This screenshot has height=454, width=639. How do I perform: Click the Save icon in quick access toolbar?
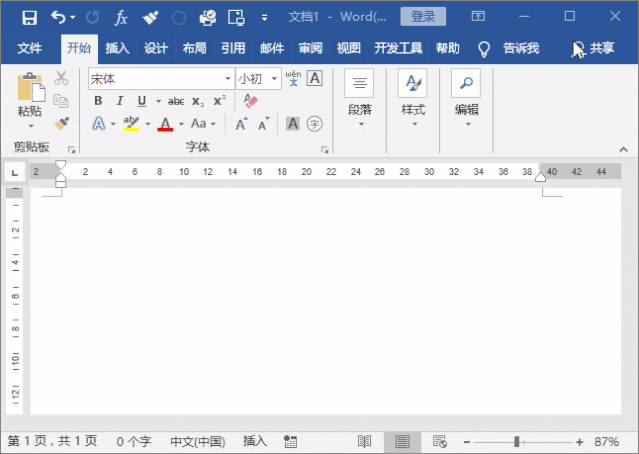[x=29, y=18]
